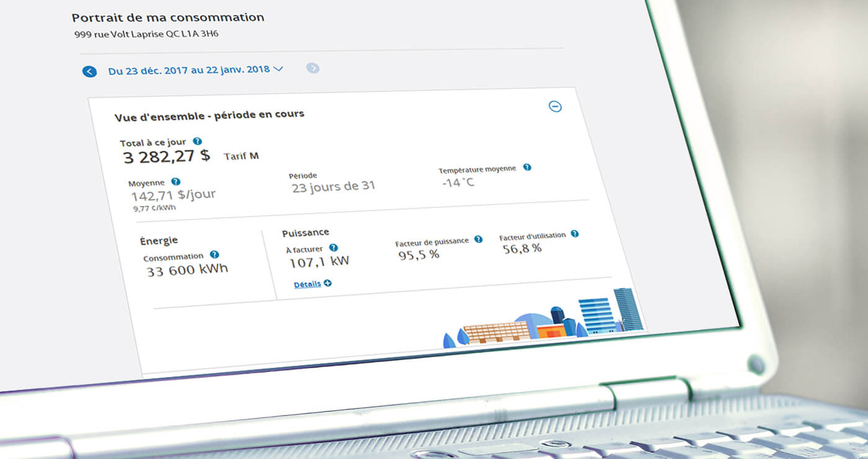Click the Vue d'ensemble section title
This screenshot has width=868, height=459.
click(x=209, y=115)
